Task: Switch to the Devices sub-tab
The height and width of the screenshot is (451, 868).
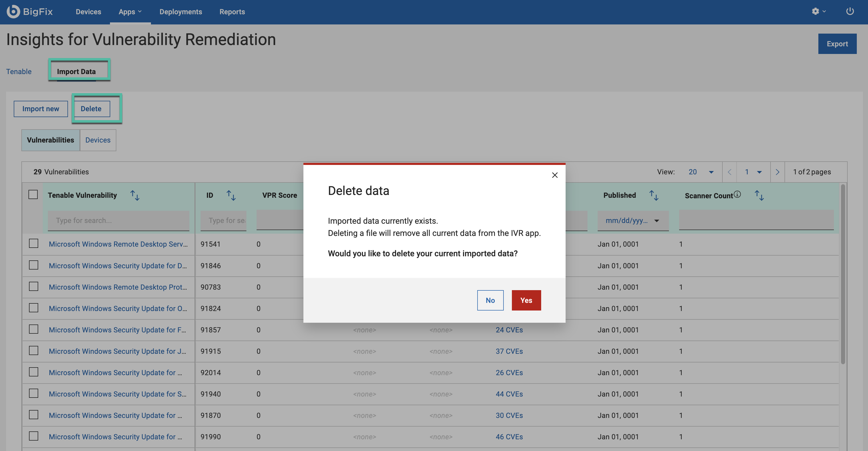Action: click(98, 140)
